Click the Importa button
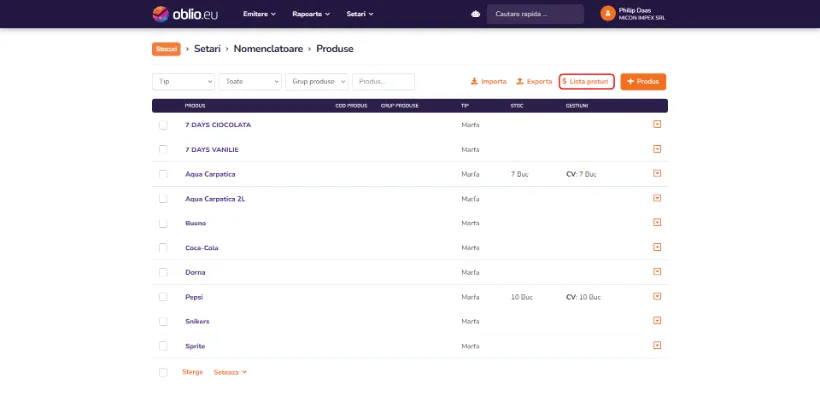 (488, 82)
